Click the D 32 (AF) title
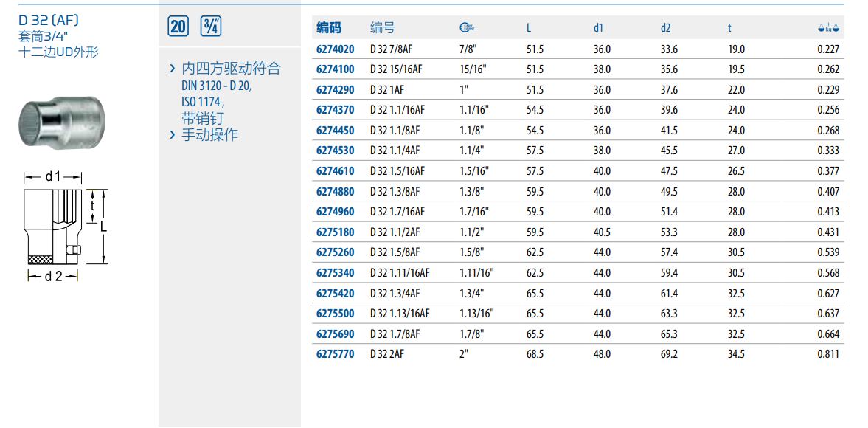Screen dimensions: 868x428 coord(49,20)
